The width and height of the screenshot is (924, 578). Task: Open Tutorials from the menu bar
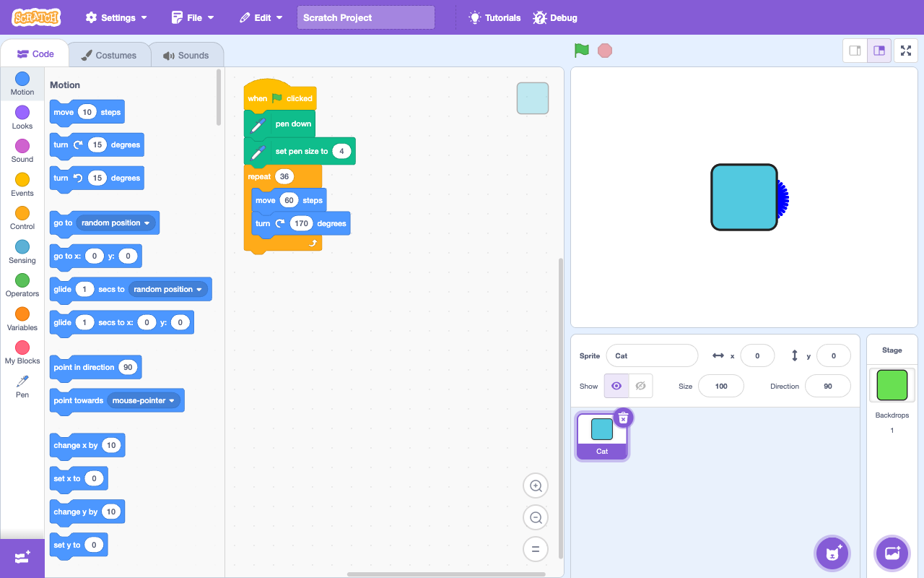coord(494,17)
